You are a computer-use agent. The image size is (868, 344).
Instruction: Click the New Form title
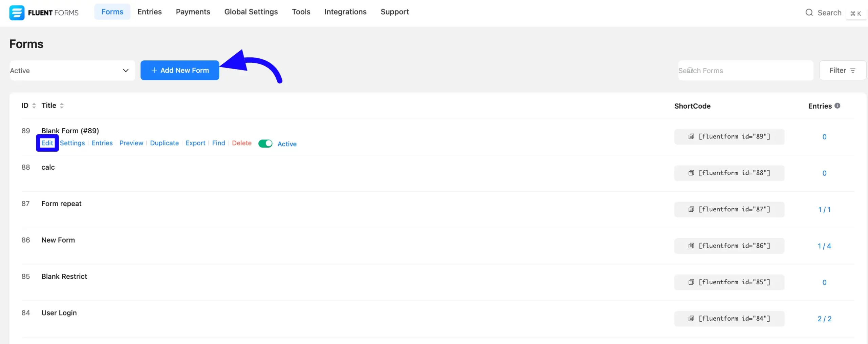[58, 240]
